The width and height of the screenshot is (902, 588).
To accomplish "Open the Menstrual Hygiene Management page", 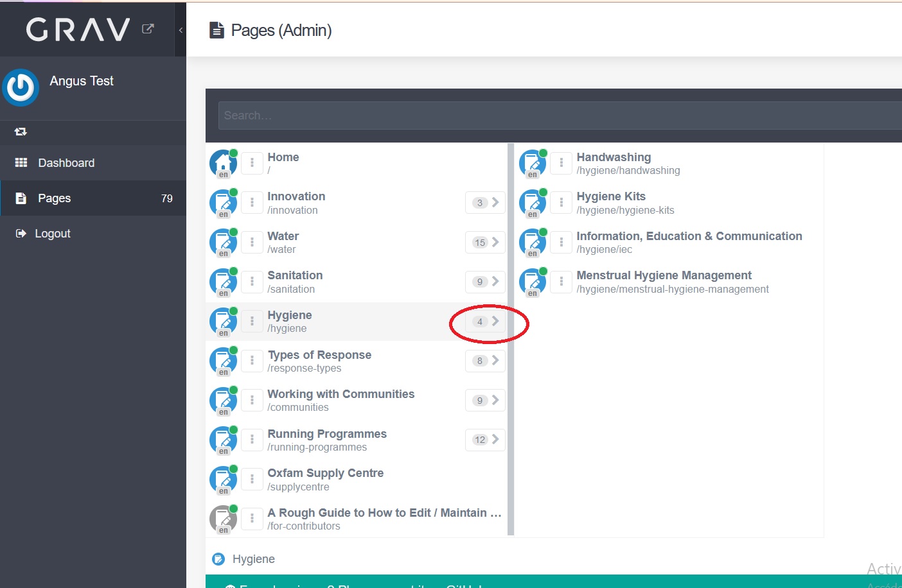I will (x=664, y=275).
